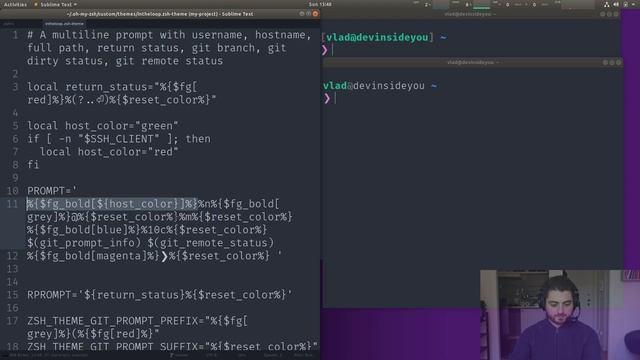This screenshot has width=640, height=360.
Task: Open the network status icon in the top bar
Action: pos(607,4)
